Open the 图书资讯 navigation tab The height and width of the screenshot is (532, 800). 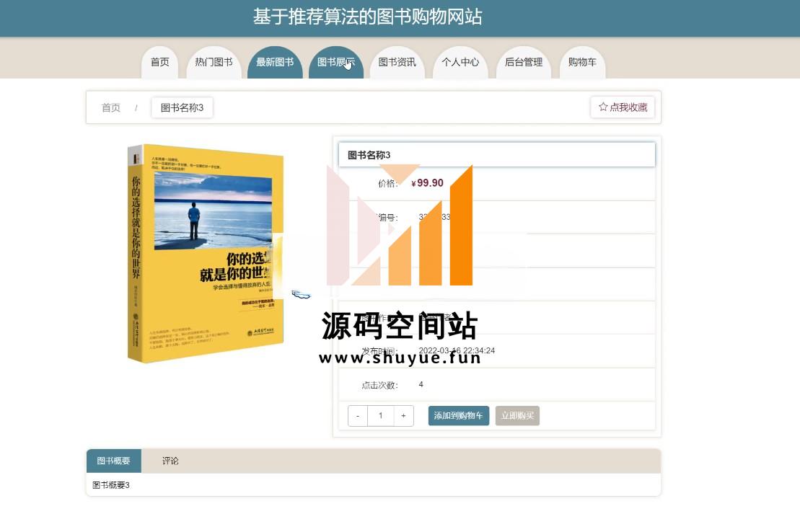tap(397, 62)
